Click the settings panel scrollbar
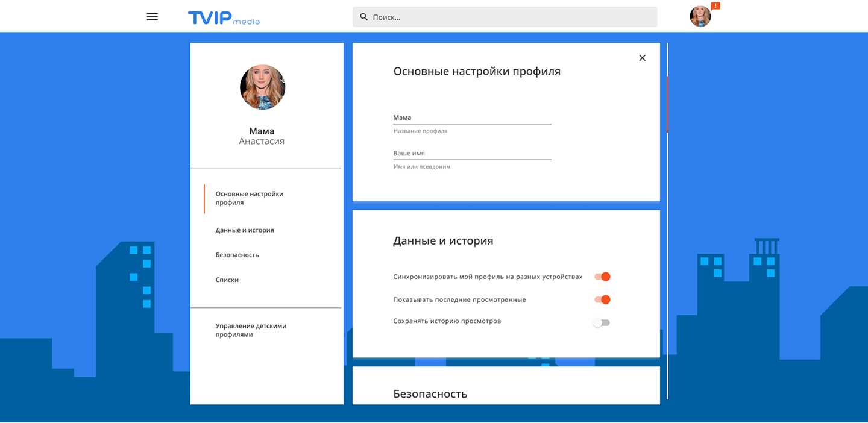 point(667,104)
